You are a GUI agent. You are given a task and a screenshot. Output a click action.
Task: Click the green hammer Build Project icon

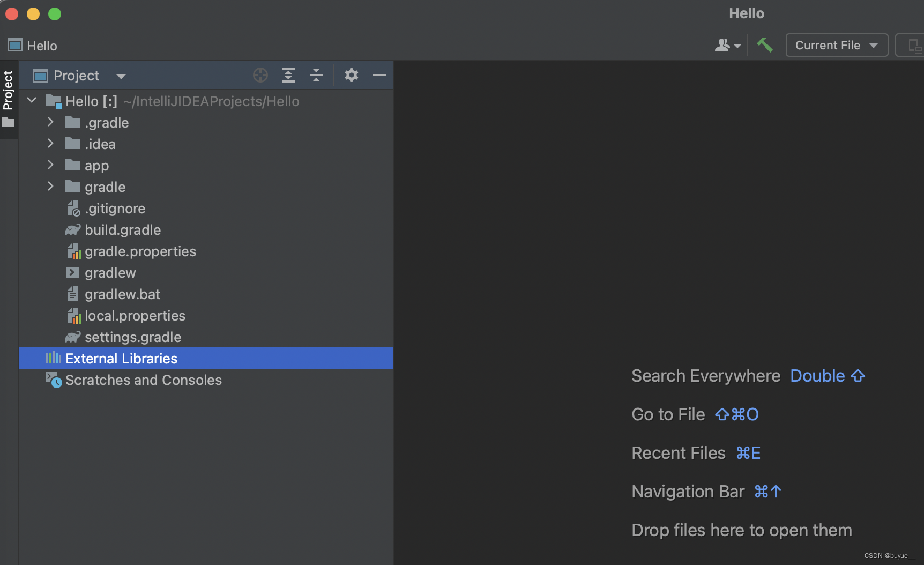click(x=765, y=45)
